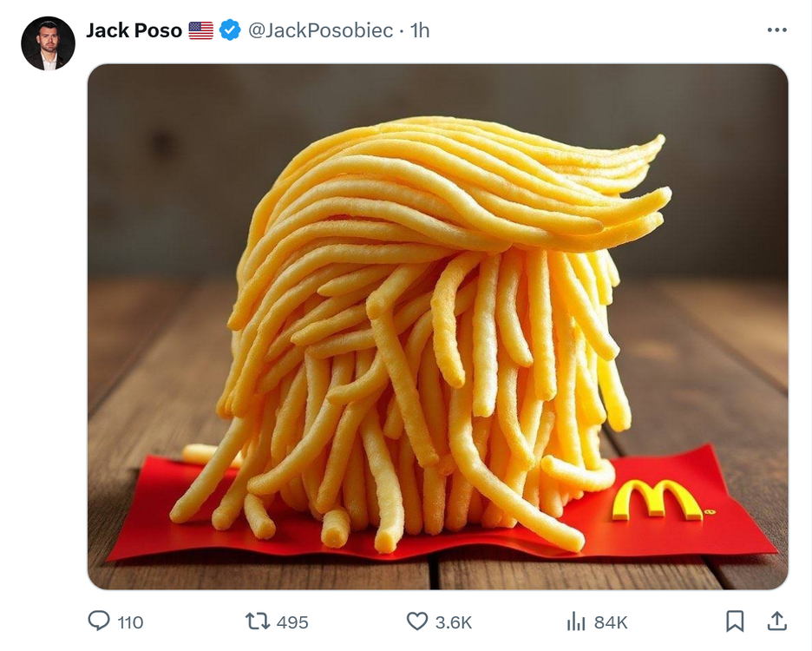Click the Jack Poso display name

pos(134,30)
